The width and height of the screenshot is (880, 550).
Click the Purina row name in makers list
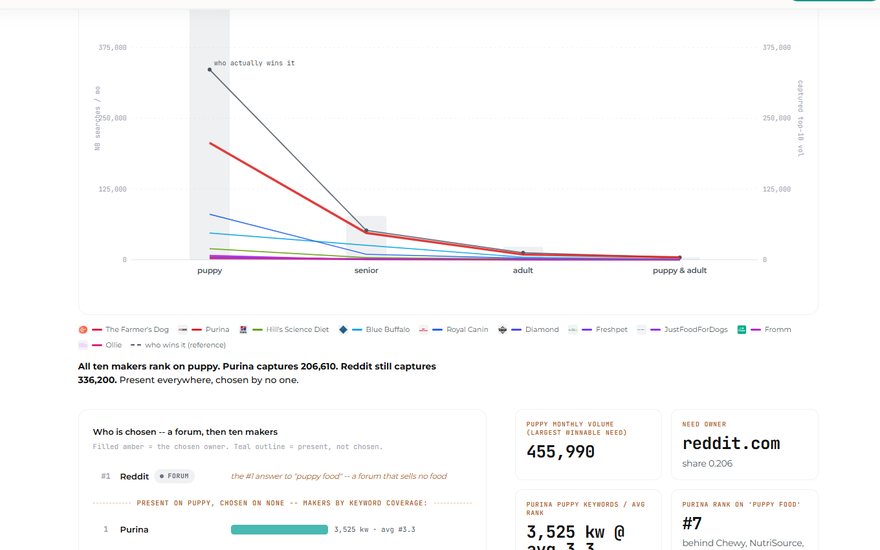[134, 529]
